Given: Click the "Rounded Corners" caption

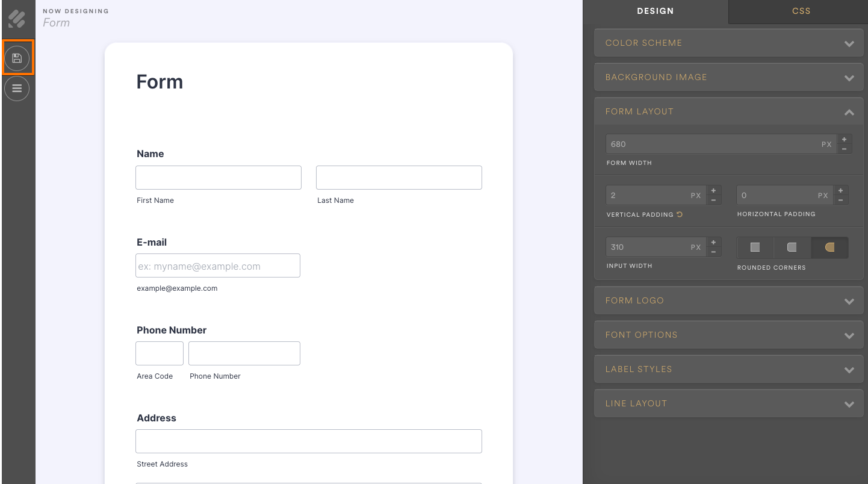Looking at the screenshot, I should click(772, 268).
